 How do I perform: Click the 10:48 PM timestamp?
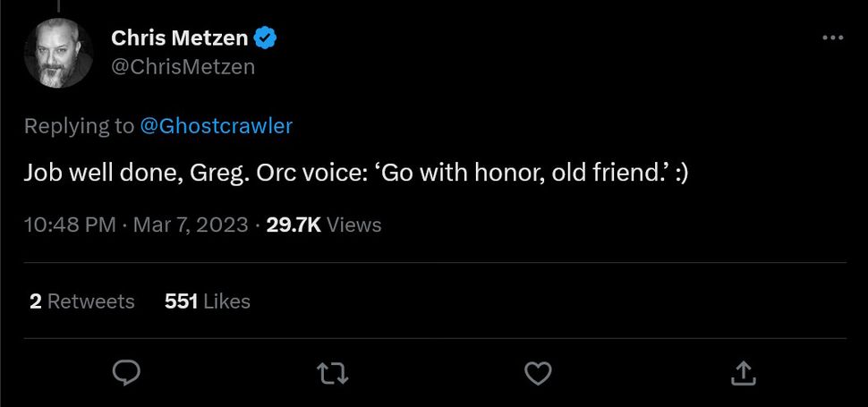(70, 225)
